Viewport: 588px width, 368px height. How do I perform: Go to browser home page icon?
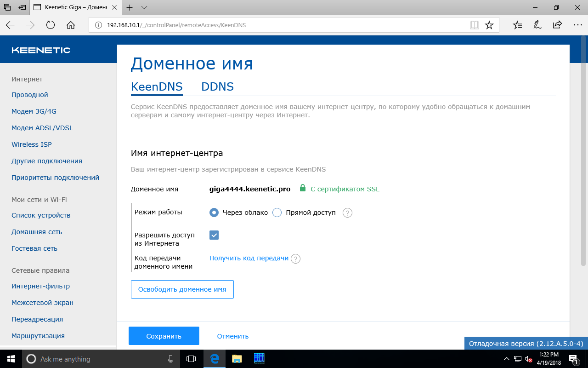click(71, 25)
